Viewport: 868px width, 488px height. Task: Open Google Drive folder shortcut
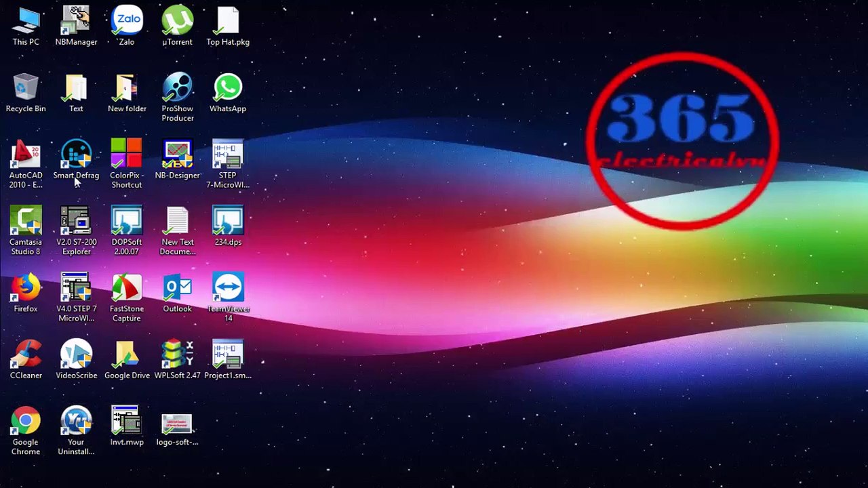[127, 359]
